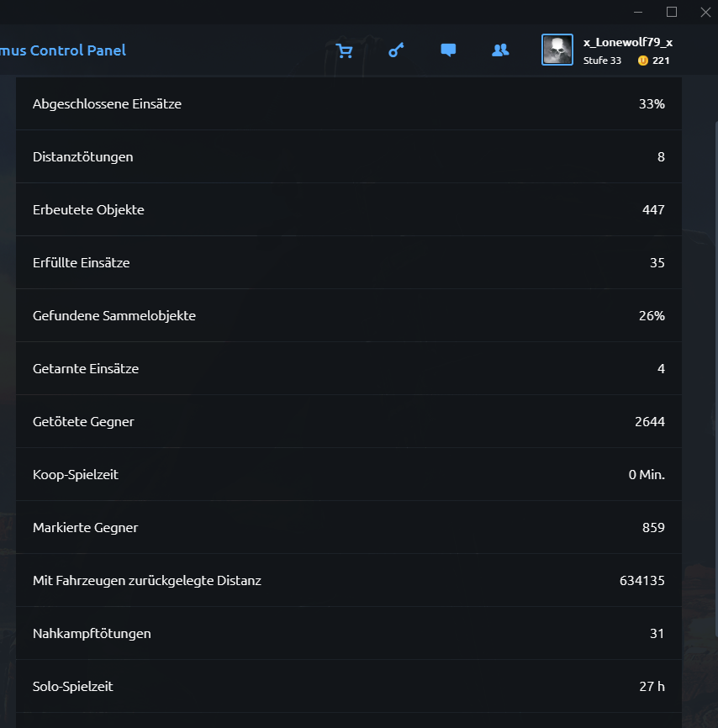
Task: Select the Koop-Spielzeit label
Action: pyautogui.click(x=75, y=474)
